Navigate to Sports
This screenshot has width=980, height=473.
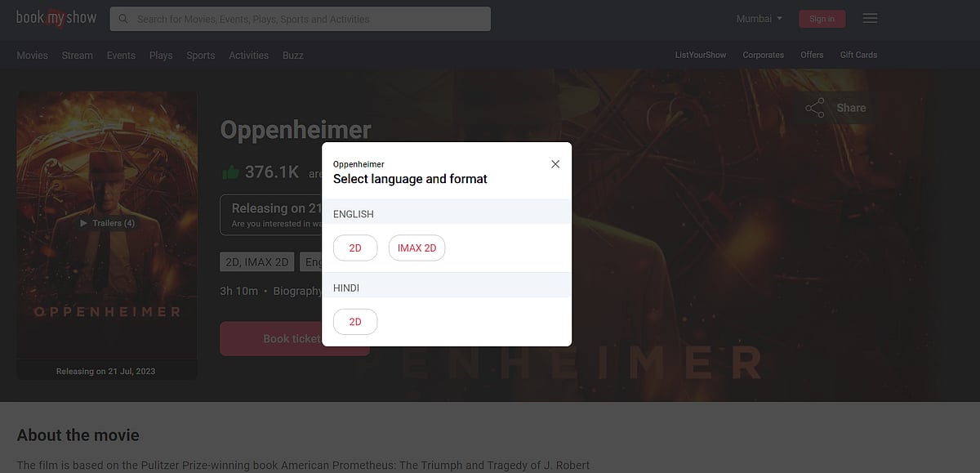pos(200,56)
